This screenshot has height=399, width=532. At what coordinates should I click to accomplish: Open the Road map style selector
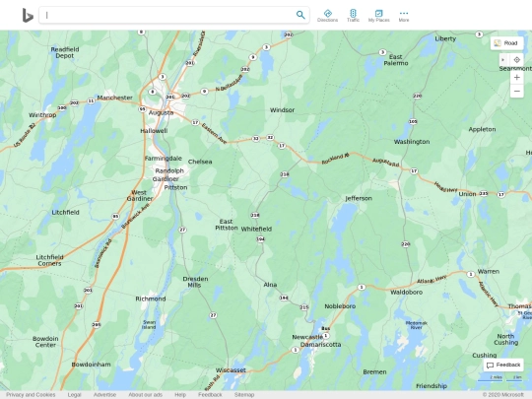(x=506, y=43)
